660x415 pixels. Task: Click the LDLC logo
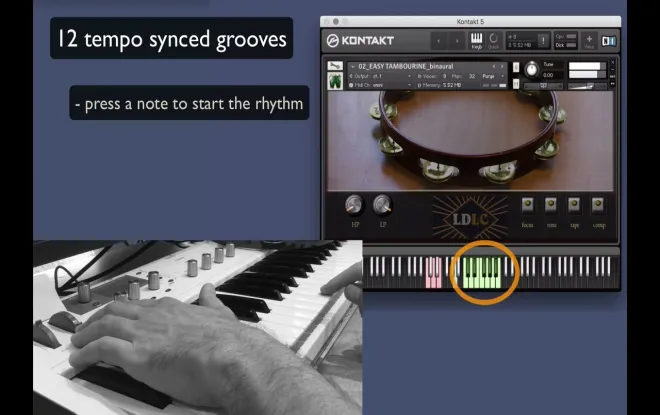(x=470, y=218)
